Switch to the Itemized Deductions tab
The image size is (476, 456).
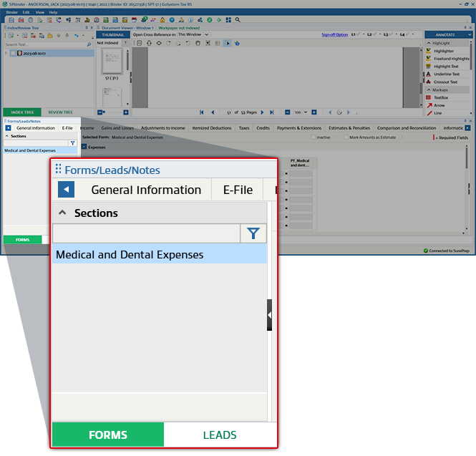point(212,128)
